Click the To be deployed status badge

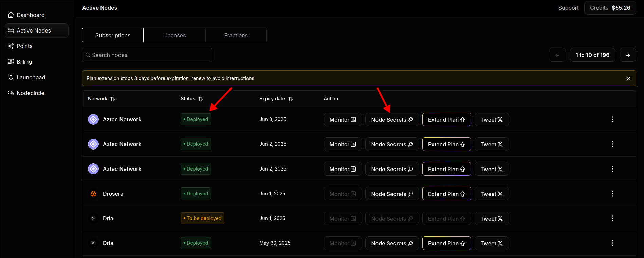click(202, 218)
